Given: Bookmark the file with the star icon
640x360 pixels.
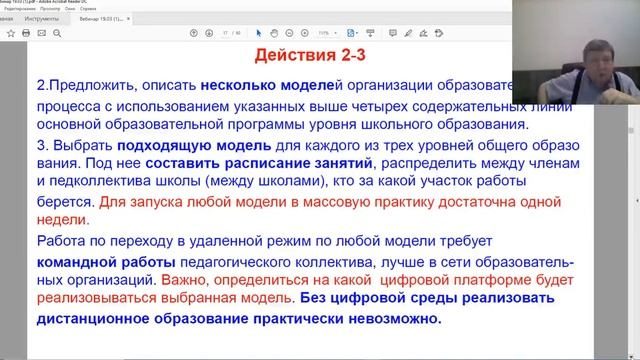Looking at the screenshot, I should 11,33.
